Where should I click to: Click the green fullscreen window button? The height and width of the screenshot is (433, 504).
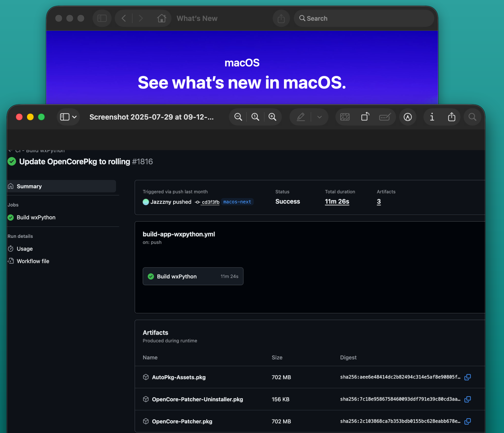[41, 117]
